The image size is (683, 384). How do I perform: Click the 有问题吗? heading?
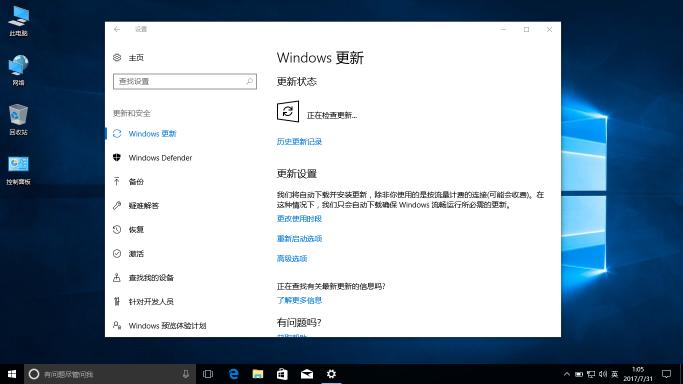(x=299, y=323)
